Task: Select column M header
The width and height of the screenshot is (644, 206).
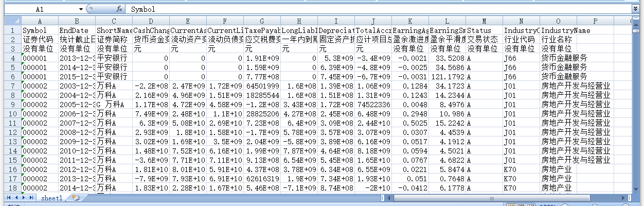Action: tap(484, 22)
